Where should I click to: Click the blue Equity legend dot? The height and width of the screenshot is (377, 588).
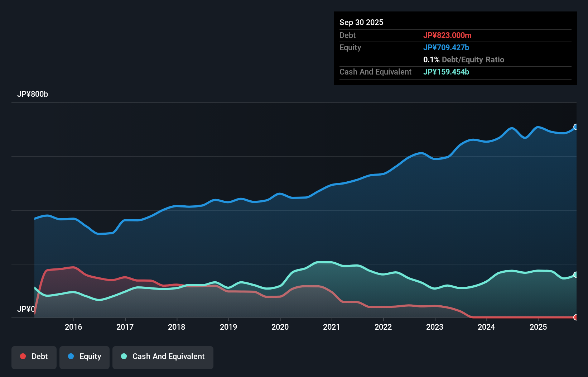point(71,356)
